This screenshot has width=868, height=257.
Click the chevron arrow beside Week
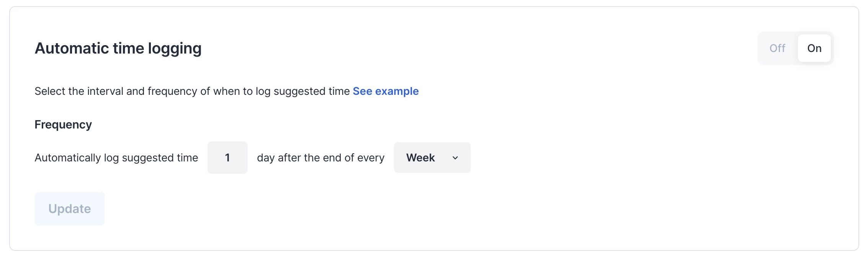[455, 158]
